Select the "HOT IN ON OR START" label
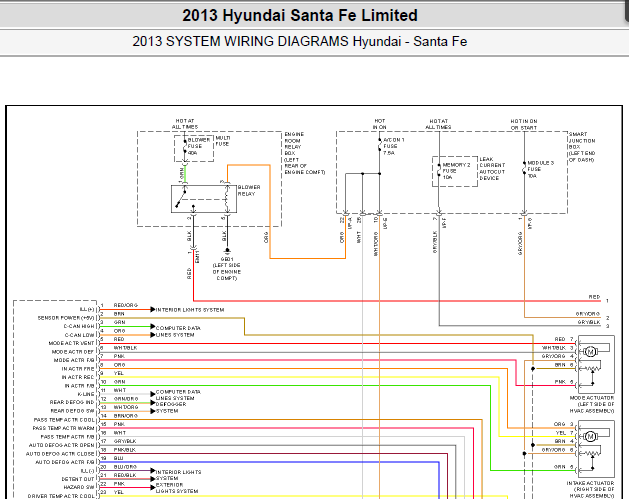Screen dimensions: 629x499 [524, 124]
